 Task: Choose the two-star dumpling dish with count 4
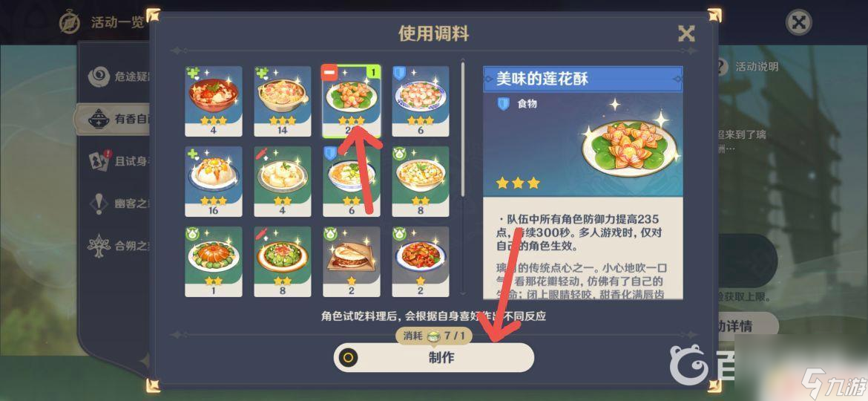tap(283, 181)
